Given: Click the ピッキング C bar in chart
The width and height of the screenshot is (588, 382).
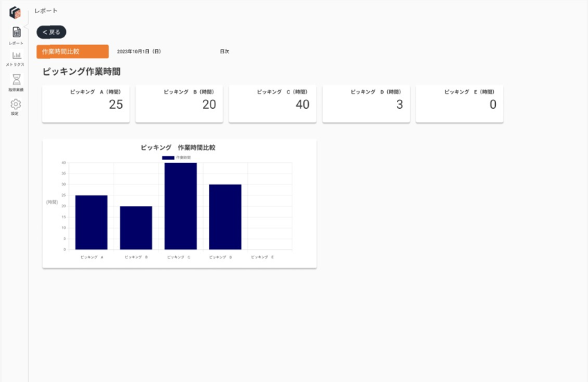Looking at the screenshot, I should pyautogui.click(x=180, y=206).
